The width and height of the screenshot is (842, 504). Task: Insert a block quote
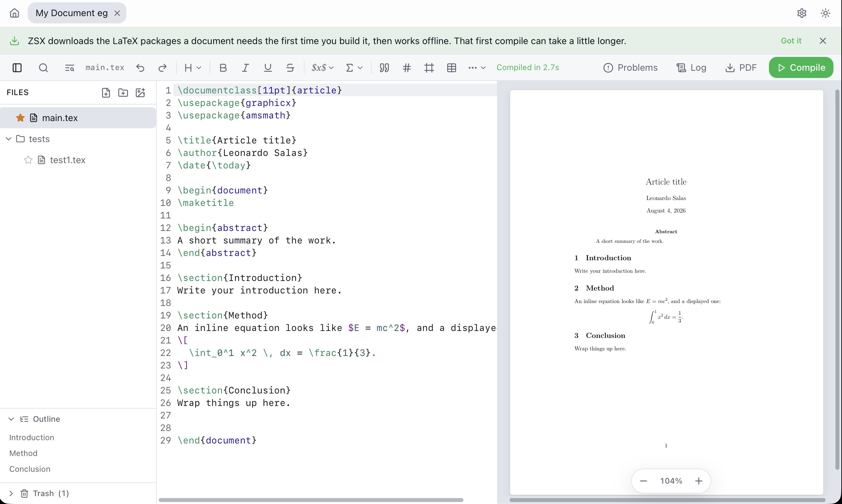384,67
